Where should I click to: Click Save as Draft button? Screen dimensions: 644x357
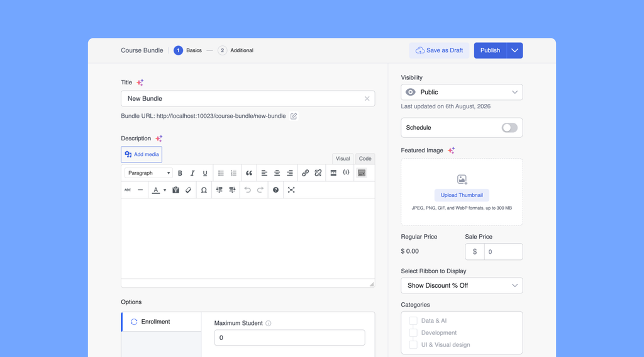(x=439, y=50)
